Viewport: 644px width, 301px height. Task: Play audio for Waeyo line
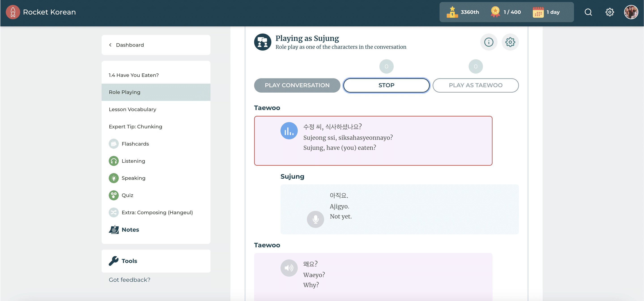(x=289, y=268)
